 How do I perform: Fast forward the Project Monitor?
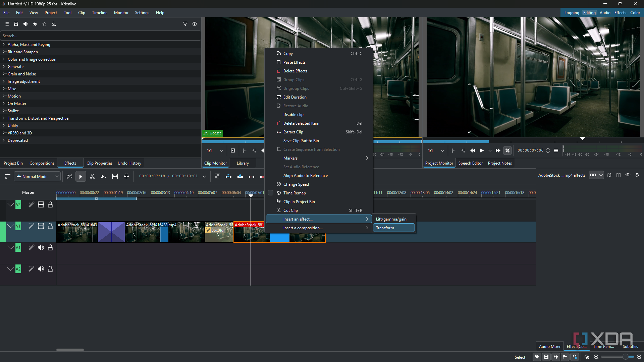click(498, 151)
